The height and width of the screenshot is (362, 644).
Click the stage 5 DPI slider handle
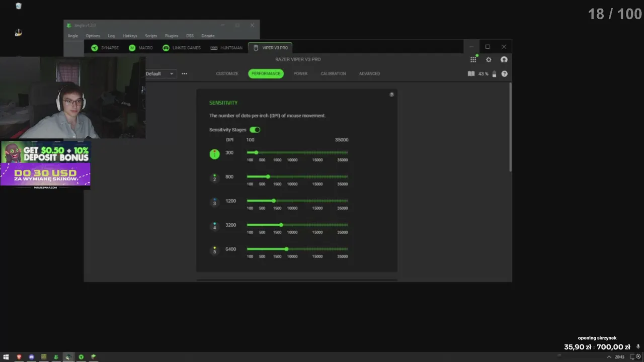tap(286, 249)
